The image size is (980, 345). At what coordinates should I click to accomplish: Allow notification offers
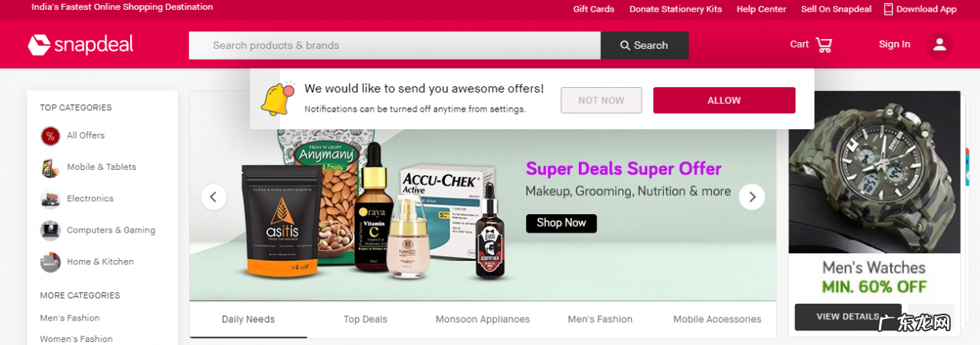(x=724, y=100)
